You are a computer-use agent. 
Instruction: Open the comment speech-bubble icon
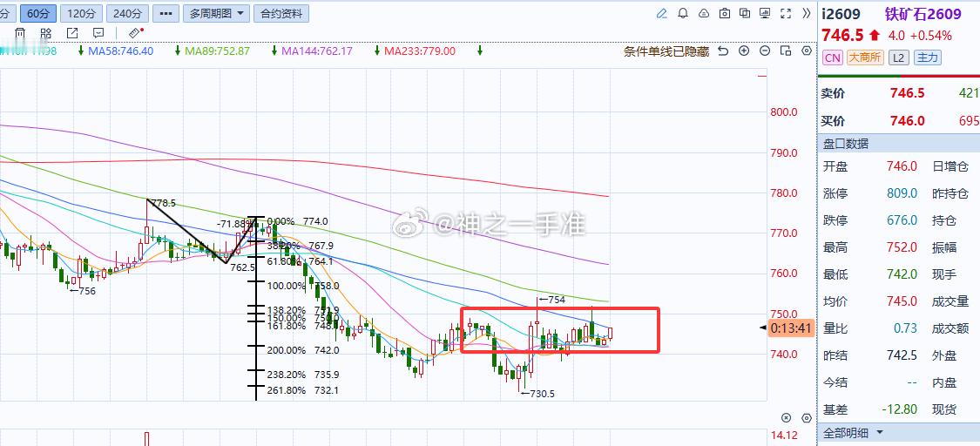(x=98, y=32)
